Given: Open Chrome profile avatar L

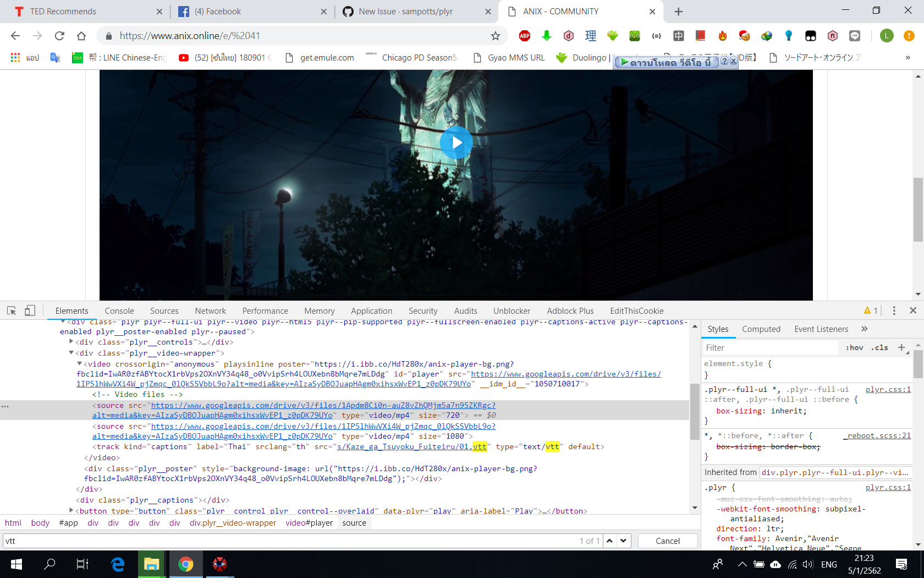Looking at the screenshot, I should (887, 36).
